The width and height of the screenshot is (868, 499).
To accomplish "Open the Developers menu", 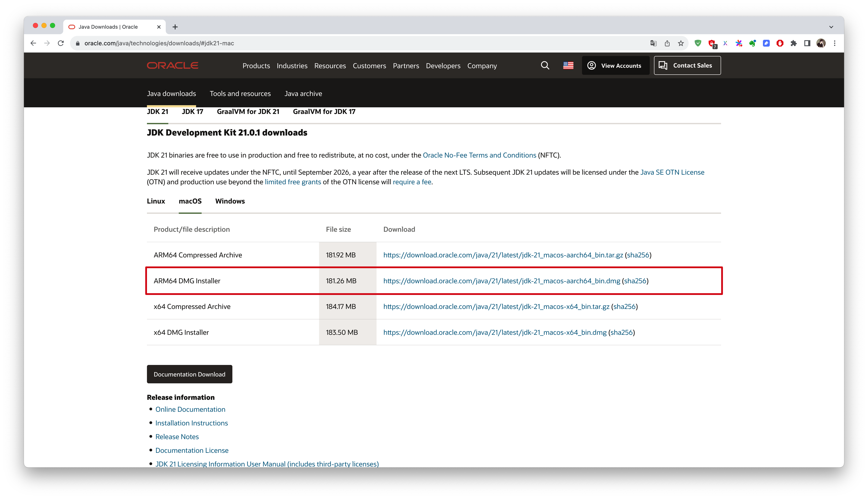I will [x=443, y=66].
